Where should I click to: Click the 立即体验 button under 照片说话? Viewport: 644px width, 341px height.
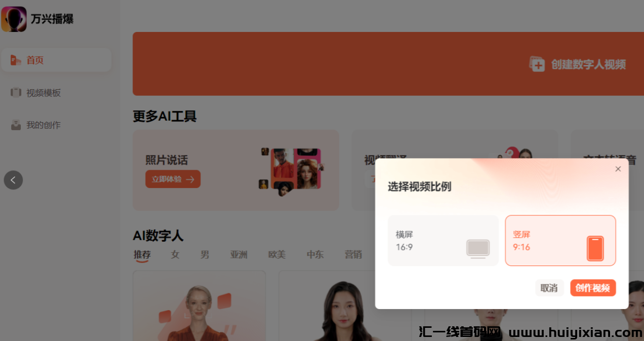click(x=173, y=179)
